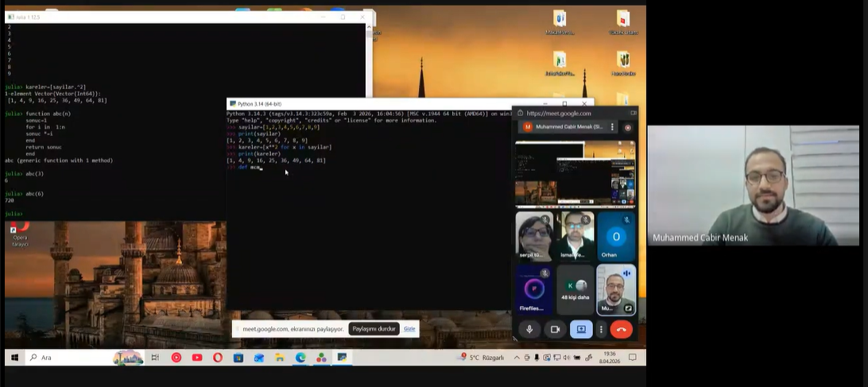Select the Fireflies participant tile
Image resolution: width=868 pixels, height=387 pixels.
coord(534,289)
